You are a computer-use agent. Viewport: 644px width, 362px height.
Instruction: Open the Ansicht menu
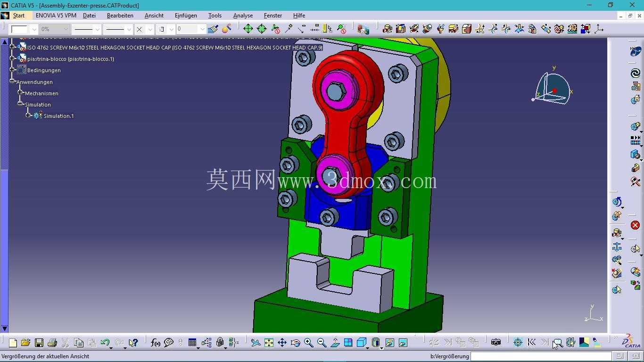[x=154, y=16]
